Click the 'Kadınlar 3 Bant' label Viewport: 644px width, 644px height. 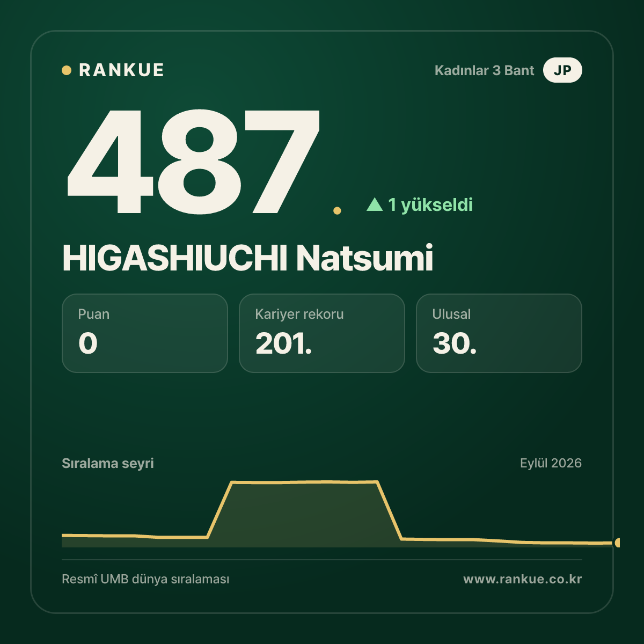tap(484, 70)
